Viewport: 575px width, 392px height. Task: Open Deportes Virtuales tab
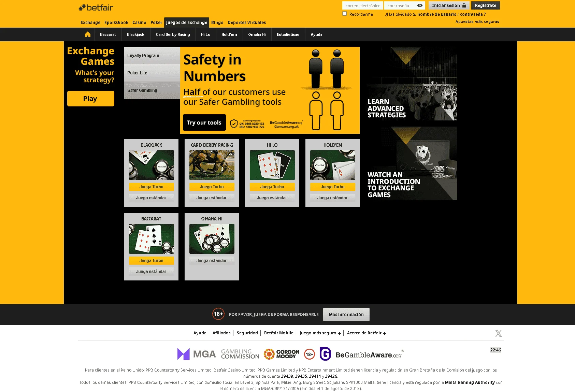247,23
